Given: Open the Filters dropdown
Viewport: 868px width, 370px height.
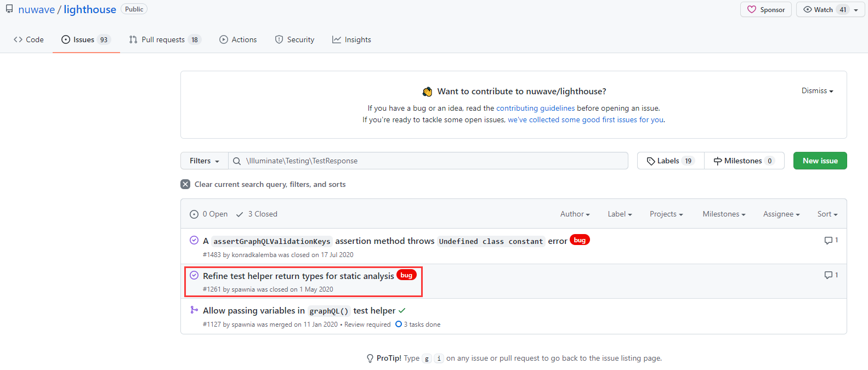Looking at the screenshot, I should coord(204,161).
